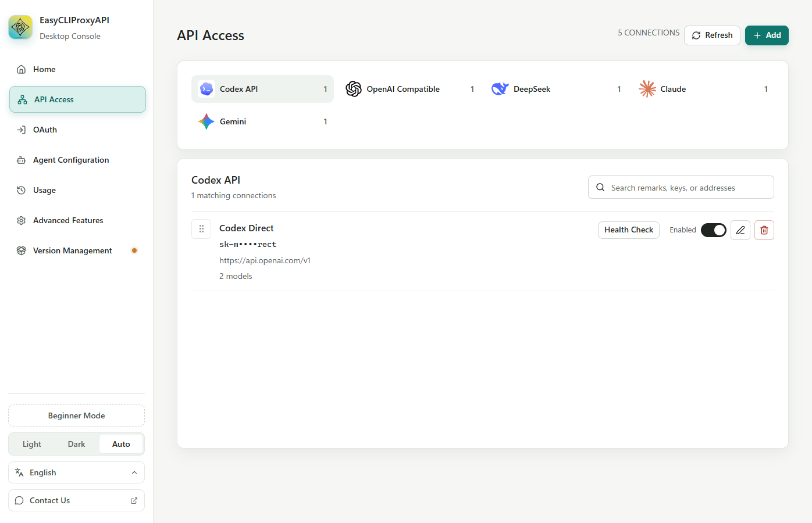The height and width of the screenshot is (523, 812).
Task: Open Version Management
Action: point(77,250)
